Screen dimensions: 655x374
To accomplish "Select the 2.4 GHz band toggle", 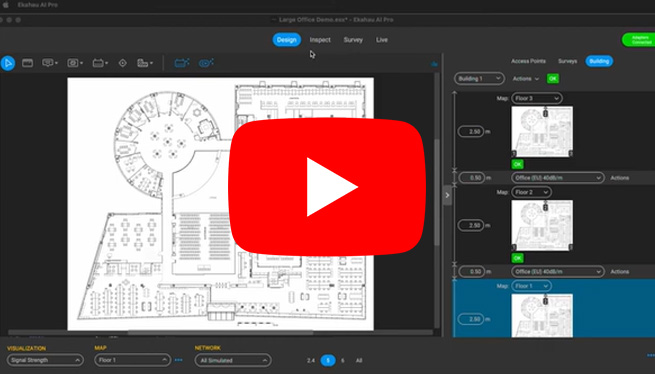I will (x=311, y=360).
